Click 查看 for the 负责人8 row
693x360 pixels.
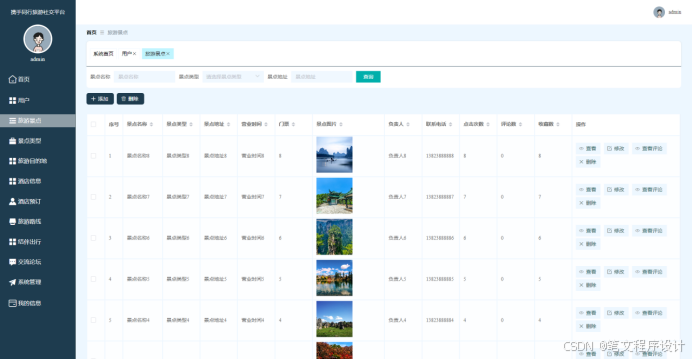(588, 149)
